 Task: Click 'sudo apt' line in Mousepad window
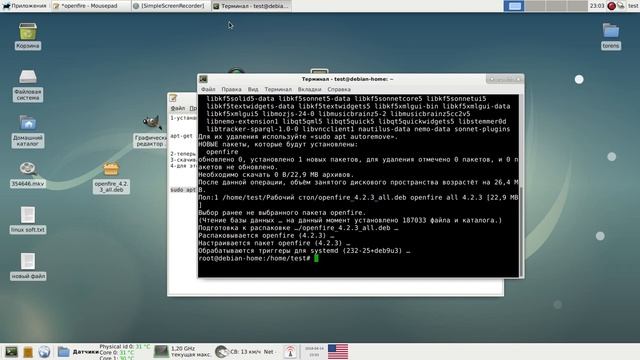183,190
